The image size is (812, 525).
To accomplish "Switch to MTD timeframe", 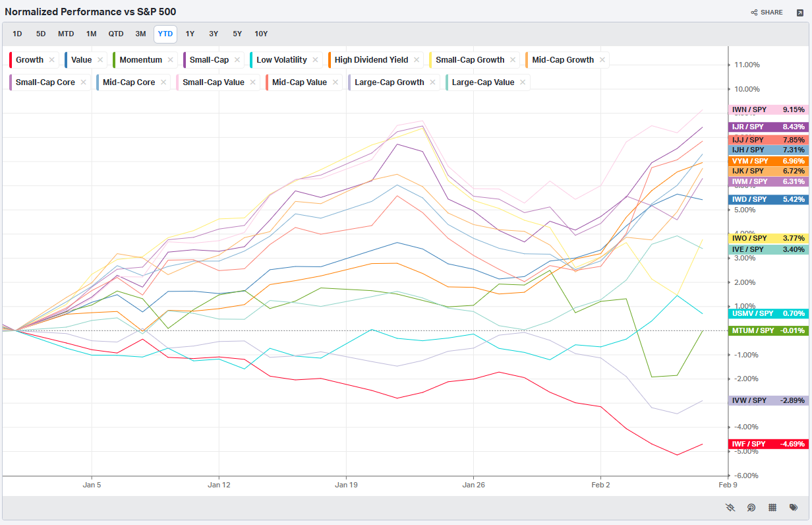I will pyautogui.click(x=66, y=34).
